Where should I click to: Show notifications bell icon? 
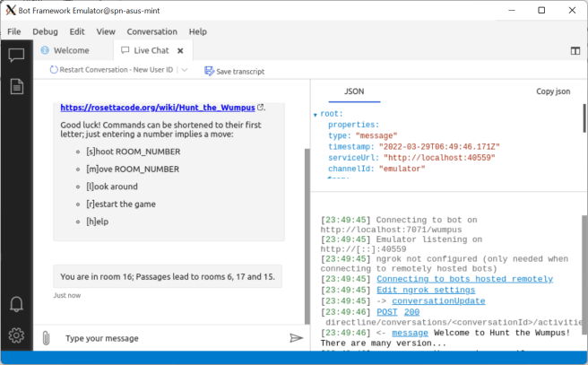[16, 304]
